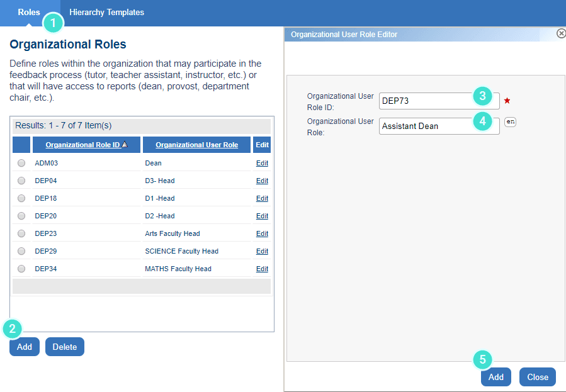Select the radio button for DEP04
Viewport: 566px width, 392px height.
[x=21, y=180]
